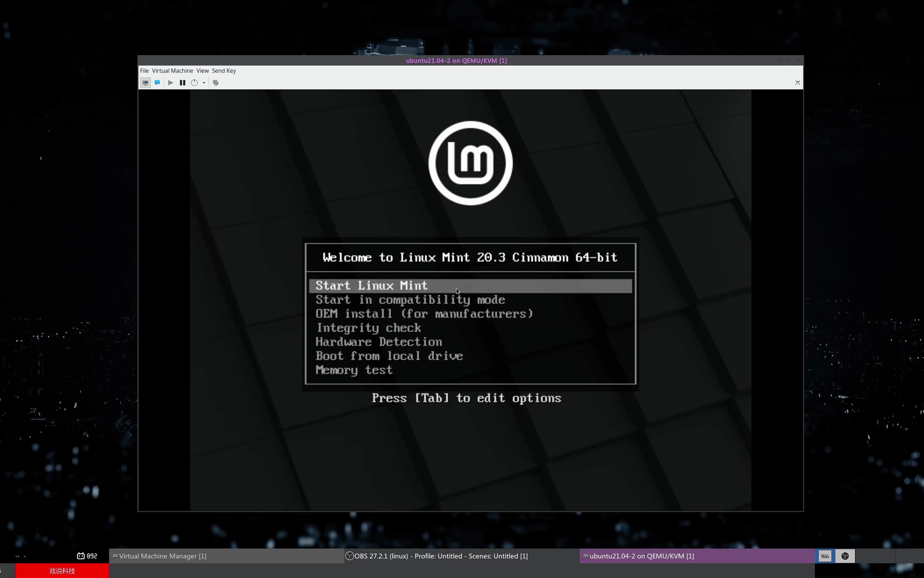Click the ubuntu21.04-2 window title bar

456,60
